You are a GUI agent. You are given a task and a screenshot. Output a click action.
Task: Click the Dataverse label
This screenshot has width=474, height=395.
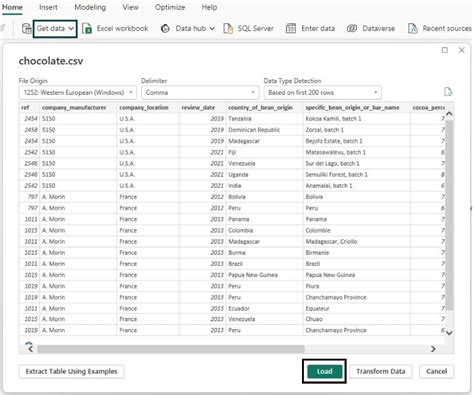coord(379,29)
